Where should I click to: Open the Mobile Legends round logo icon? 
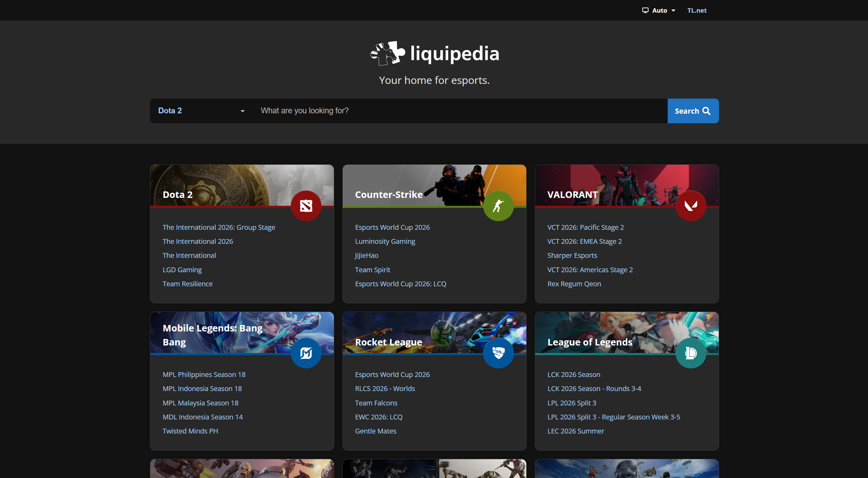pyautogui.click(x=306, y=353)
